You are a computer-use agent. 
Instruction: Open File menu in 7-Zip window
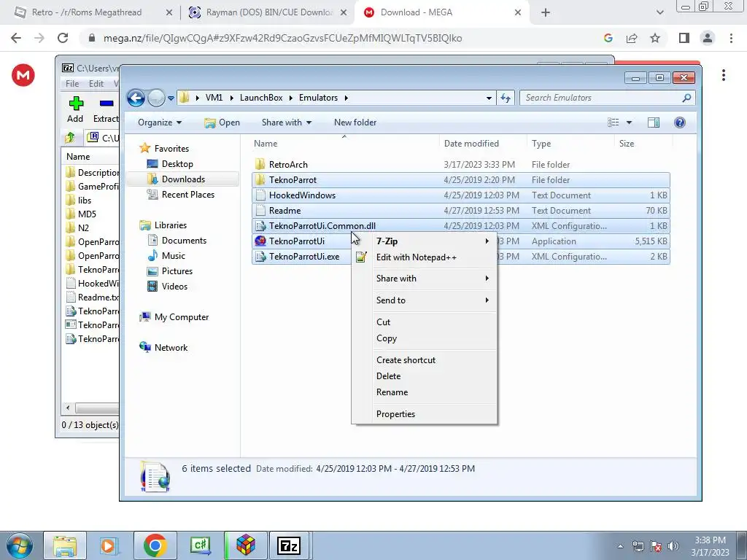pos(72,83)
